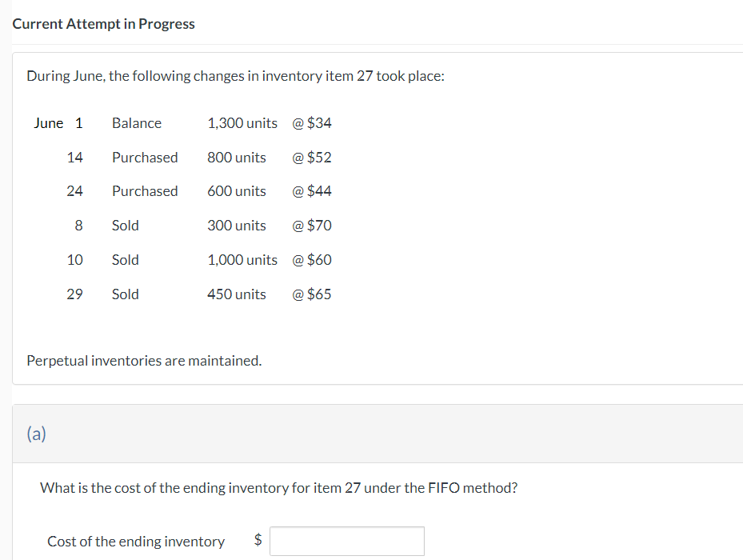Select the FIFO method question text

pyautogui.click(x=280, y=487)
